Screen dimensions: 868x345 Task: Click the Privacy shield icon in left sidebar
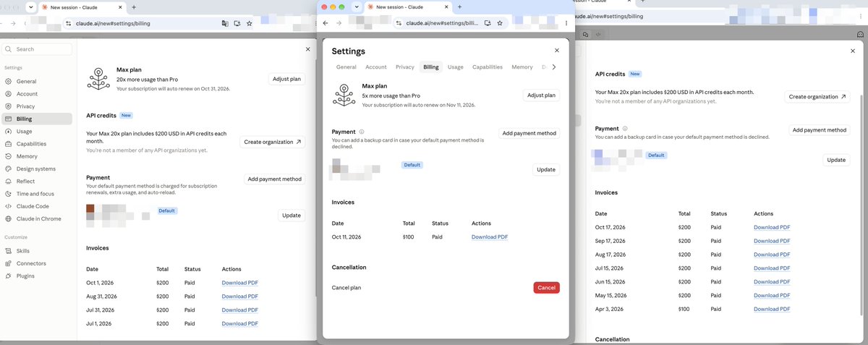click(x=9, y=106)
